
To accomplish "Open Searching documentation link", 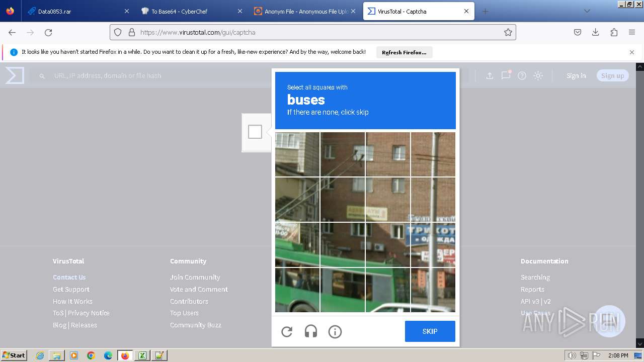I will click(x=535, y=277).
